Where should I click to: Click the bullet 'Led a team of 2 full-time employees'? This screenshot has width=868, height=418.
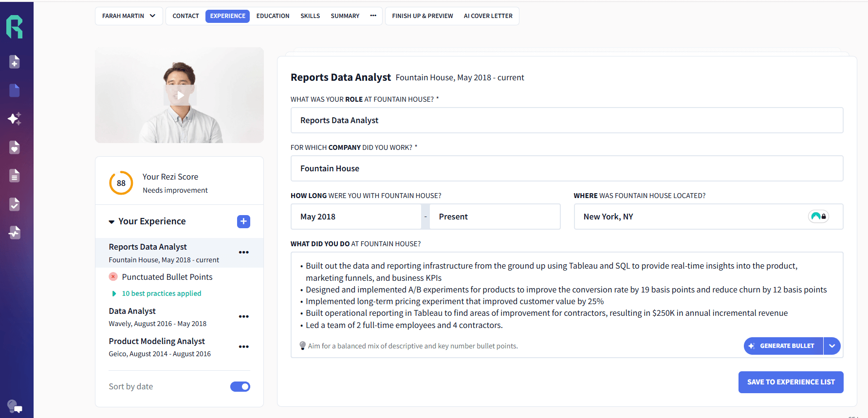tap(404, 325)
